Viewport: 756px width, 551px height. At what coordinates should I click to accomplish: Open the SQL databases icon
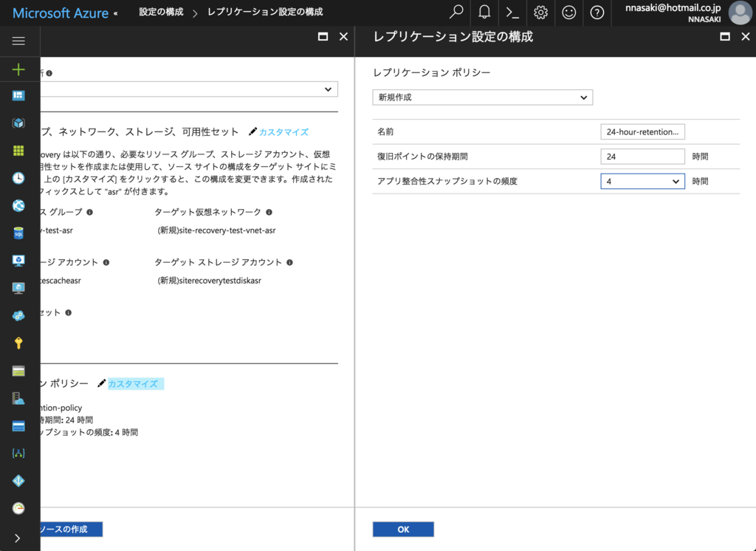[x=18, y=233]
